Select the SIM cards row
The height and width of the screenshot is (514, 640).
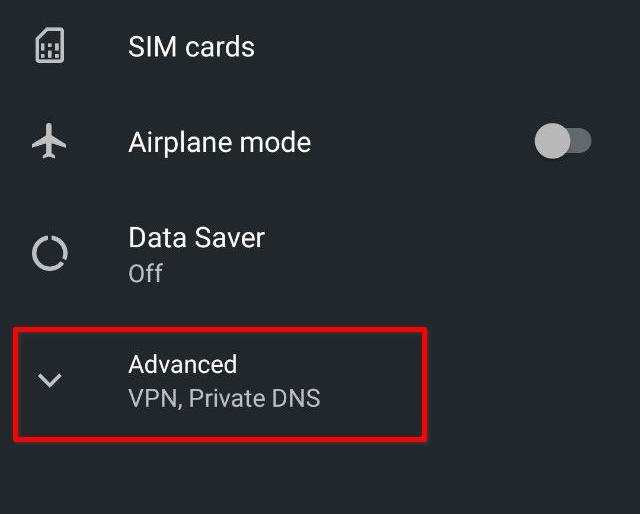click(320, 46)
